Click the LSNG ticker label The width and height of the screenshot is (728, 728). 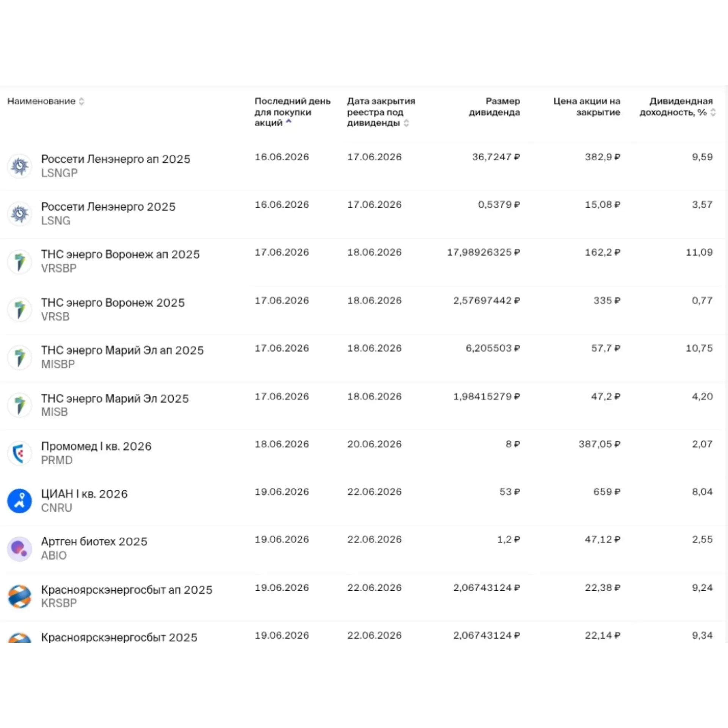[56, 221]
